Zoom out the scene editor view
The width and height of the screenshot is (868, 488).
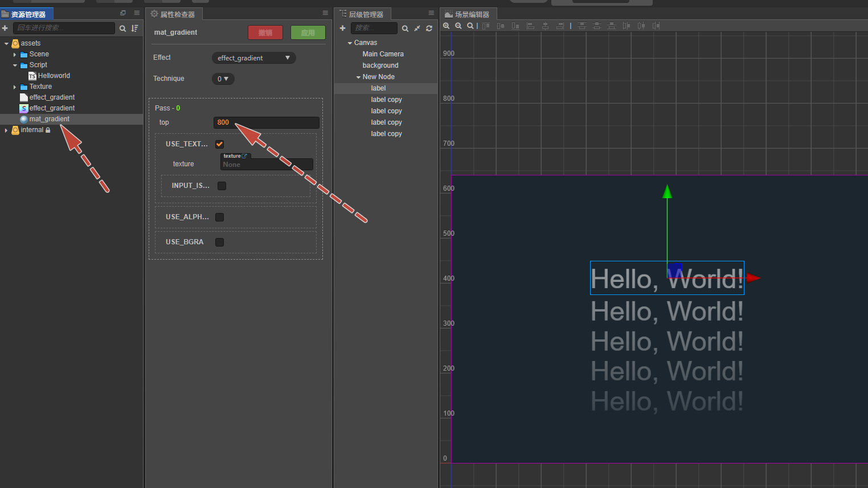pos(458,26)
